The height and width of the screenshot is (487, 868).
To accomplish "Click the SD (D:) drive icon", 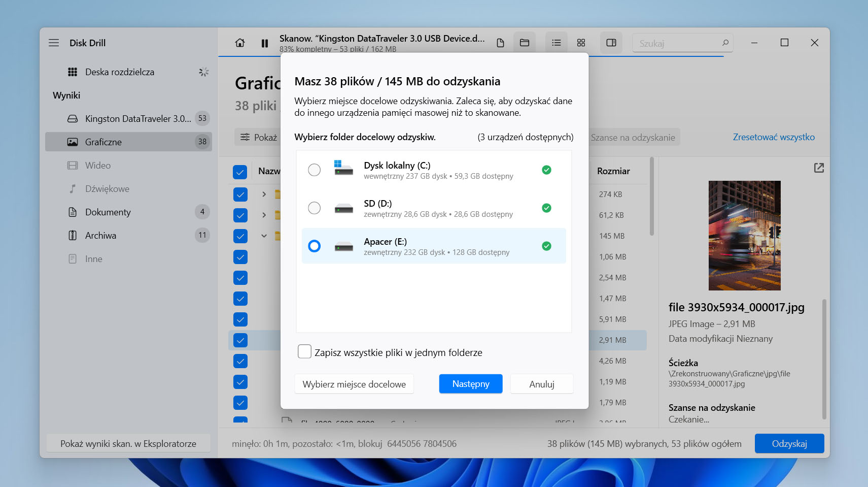I will [343, 208].
